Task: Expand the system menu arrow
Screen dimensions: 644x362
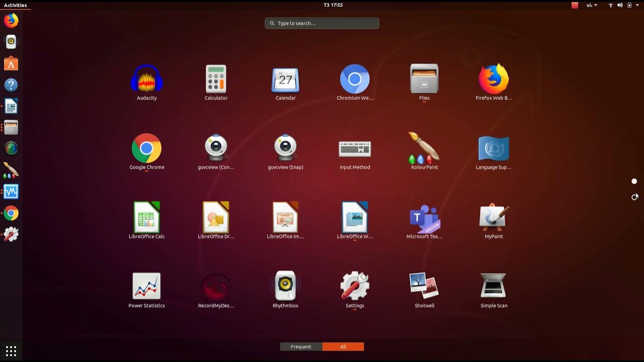Action: (x=637, y=5)
